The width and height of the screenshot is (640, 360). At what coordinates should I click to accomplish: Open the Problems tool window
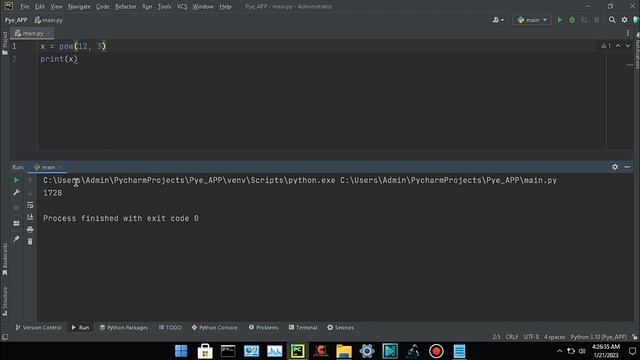263,327
